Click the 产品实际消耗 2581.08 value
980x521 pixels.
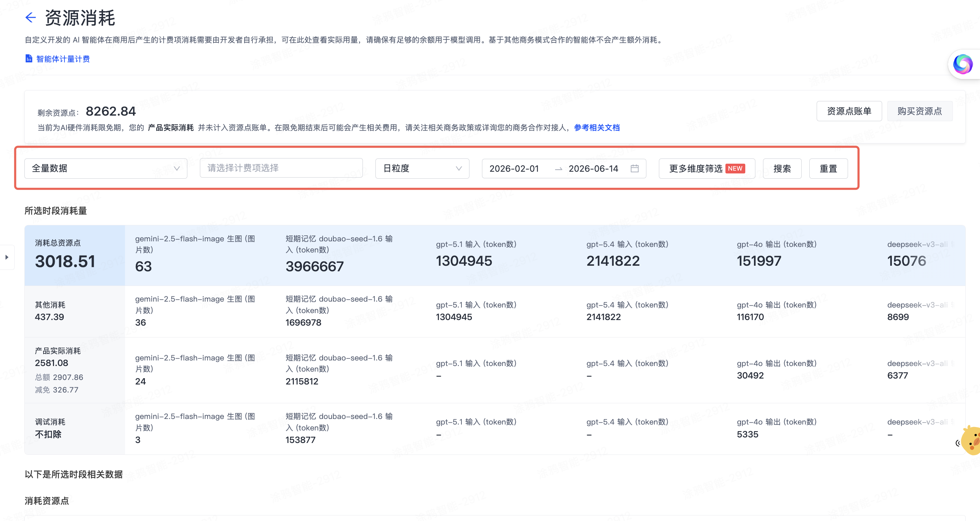pyautogui.click(x=51, y=363)
